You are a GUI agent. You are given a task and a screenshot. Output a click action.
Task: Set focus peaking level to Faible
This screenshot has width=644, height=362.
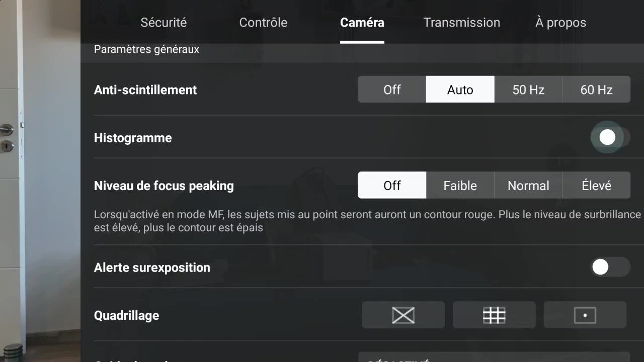pos(460,185)
